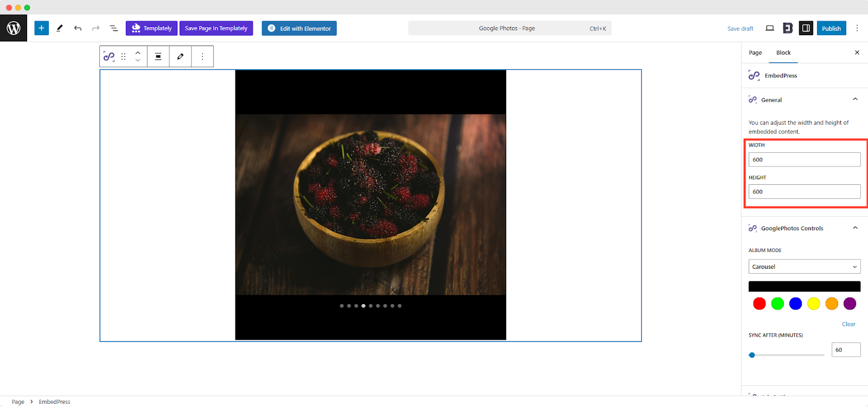Click the Templately button
The height and width of the screenshot is (407, 868).
click(x=151, y=28)
